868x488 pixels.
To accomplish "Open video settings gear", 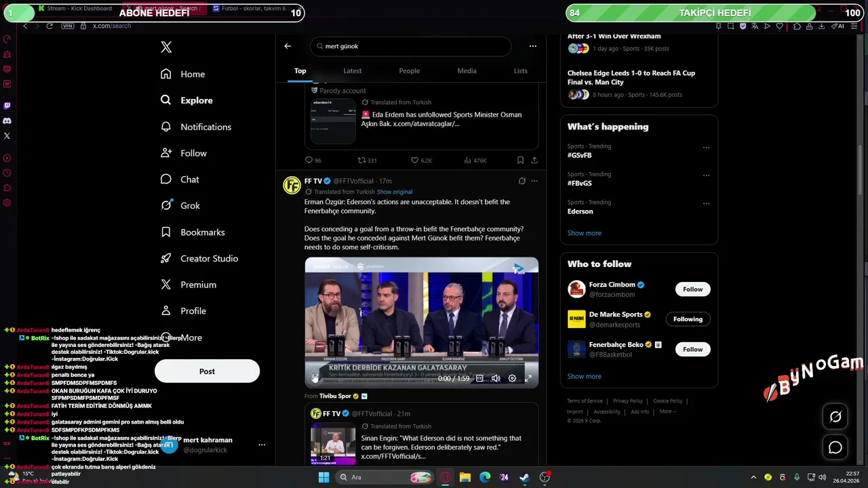I will (512, 378).
